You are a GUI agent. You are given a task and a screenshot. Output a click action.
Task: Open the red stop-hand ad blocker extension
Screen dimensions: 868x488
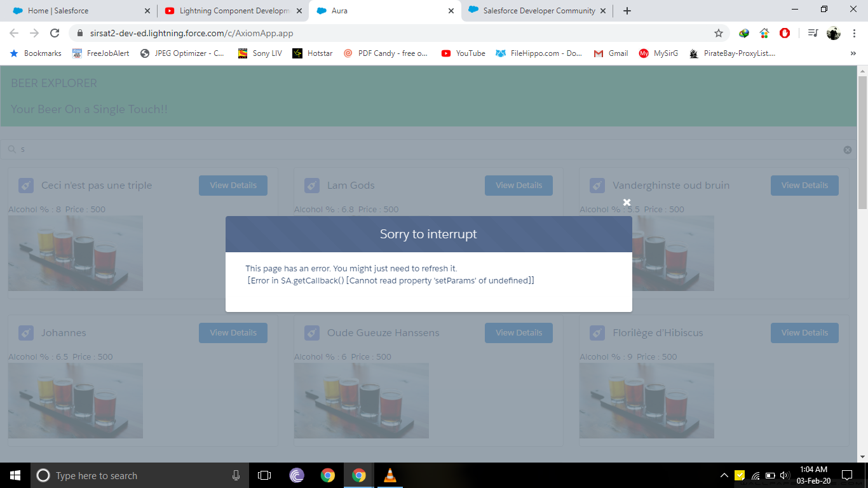[785, 33]
